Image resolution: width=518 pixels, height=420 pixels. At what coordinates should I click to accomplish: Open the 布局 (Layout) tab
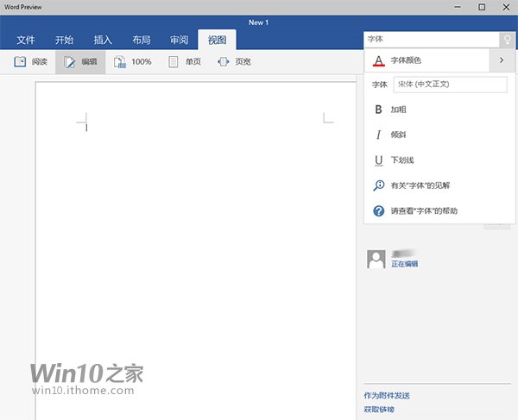(142, 40)
